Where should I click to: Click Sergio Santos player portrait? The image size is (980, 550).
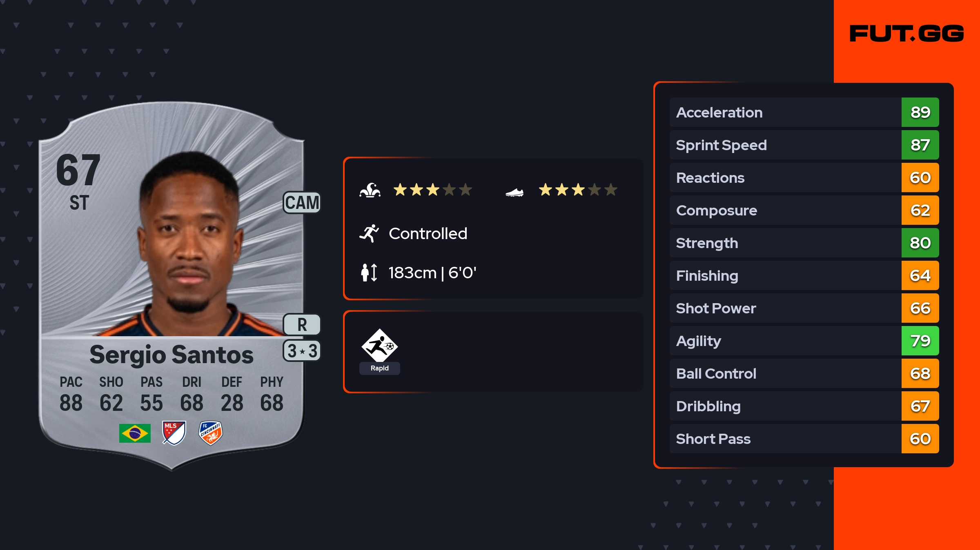(x=190, y=245)
